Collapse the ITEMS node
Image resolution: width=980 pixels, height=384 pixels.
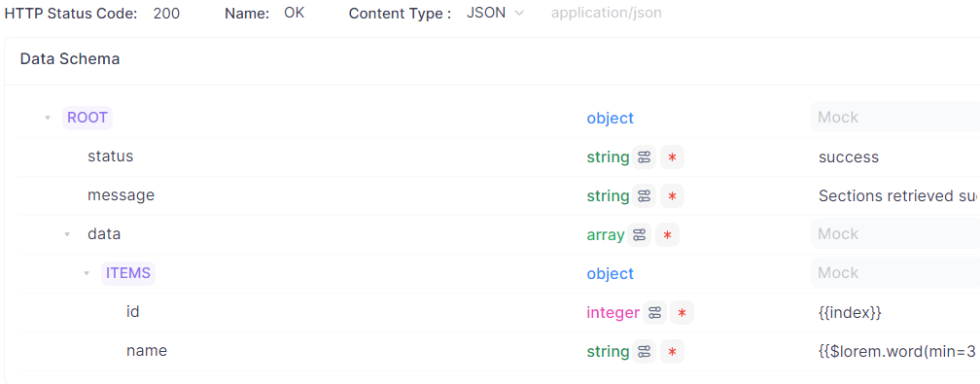coord(87,273)
